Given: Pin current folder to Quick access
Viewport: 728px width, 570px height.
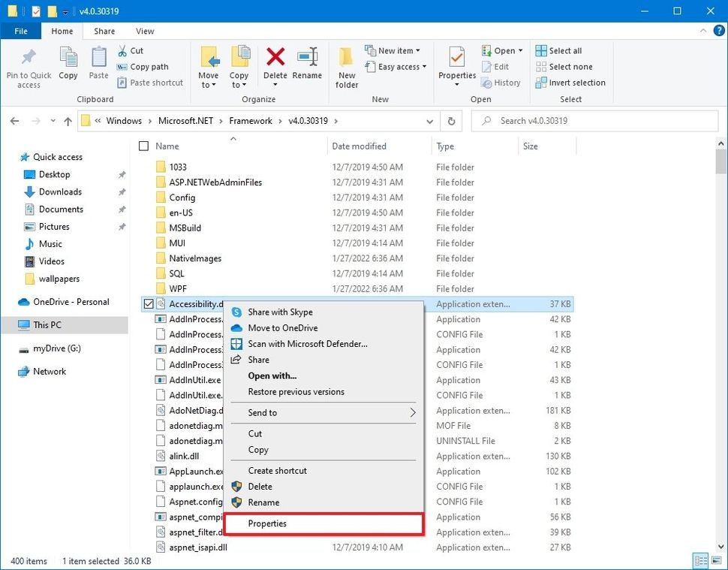Looking at the screenshot, I should [29, 66].
